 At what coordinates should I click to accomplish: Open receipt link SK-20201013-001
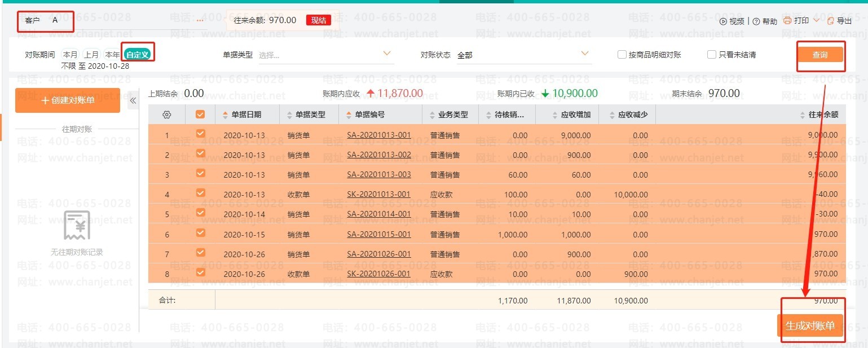[378, 195]
